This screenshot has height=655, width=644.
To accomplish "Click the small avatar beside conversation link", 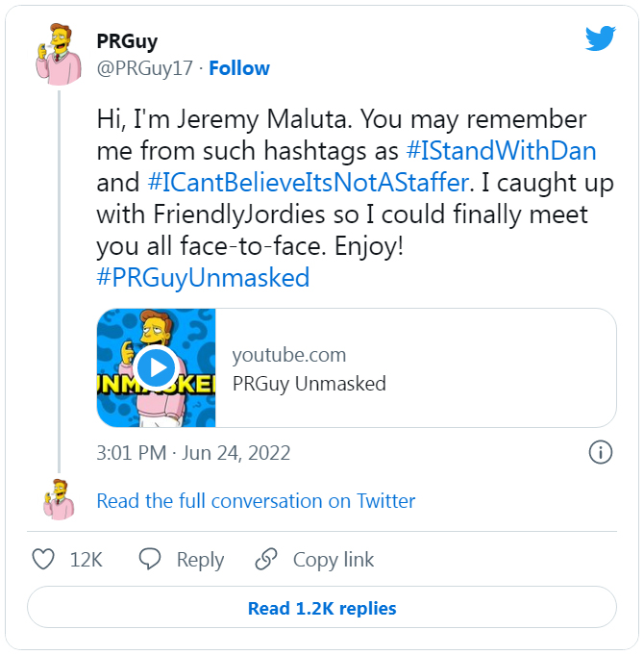I will (59, 499).
